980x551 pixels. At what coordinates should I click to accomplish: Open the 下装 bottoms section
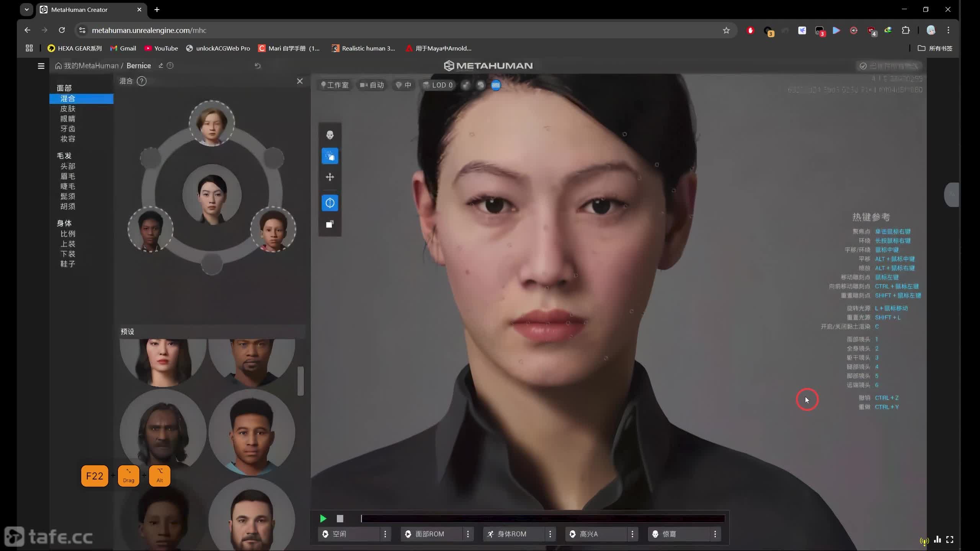(68, 254)
